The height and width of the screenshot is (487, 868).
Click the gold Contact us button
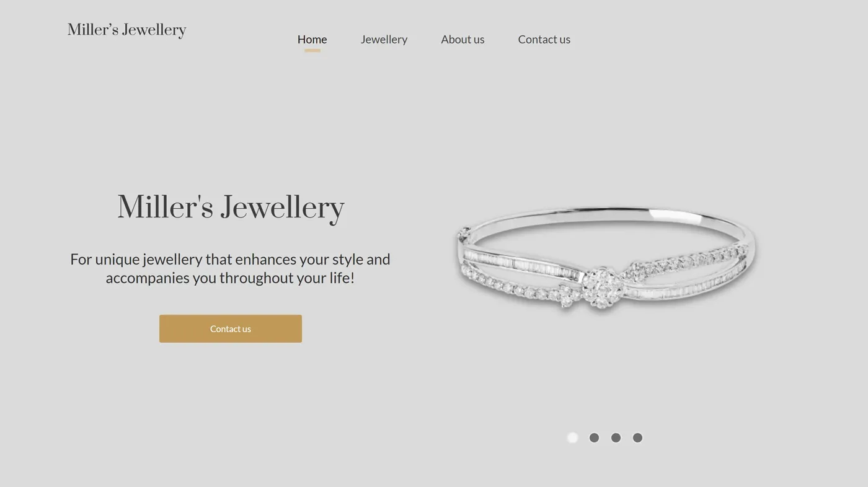pyautogui.click(x=231, y=328)
